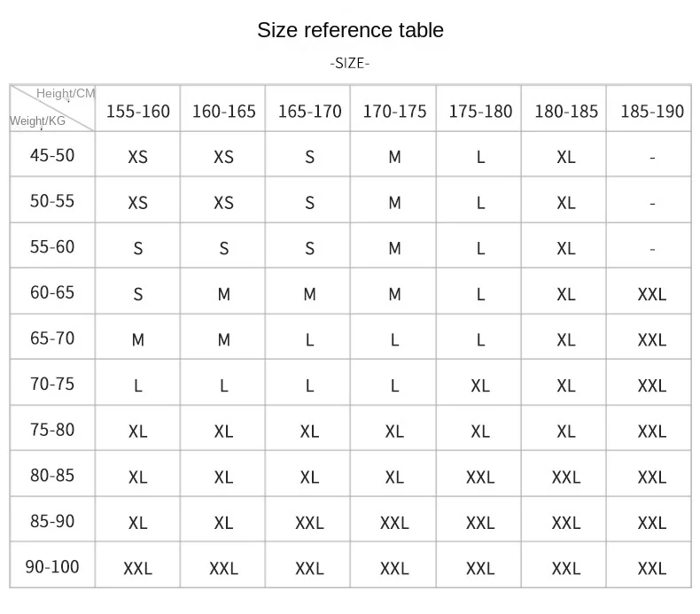This screenshot has height=614, width=700.
Task: Click L cell for 65-70 kg, 165-170 cm
Action: 309,340
